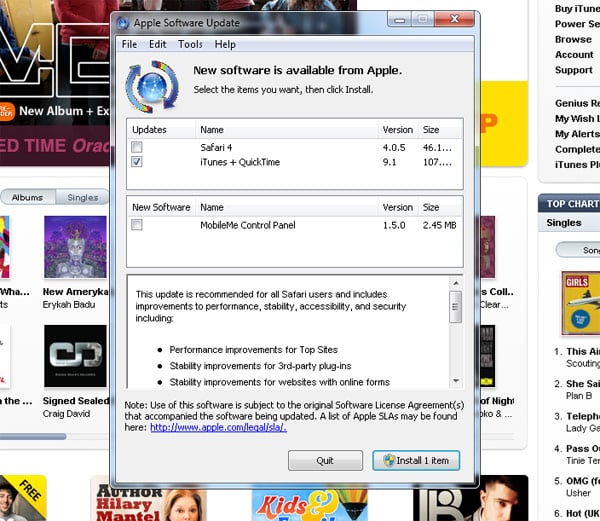
Task: Open Power Search link in iTunes sidebar
Action: click(x=577, y=24)
